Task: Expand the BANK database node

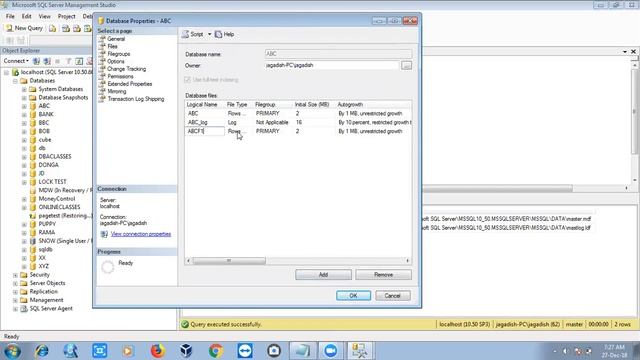Action: tap(24, 114)
